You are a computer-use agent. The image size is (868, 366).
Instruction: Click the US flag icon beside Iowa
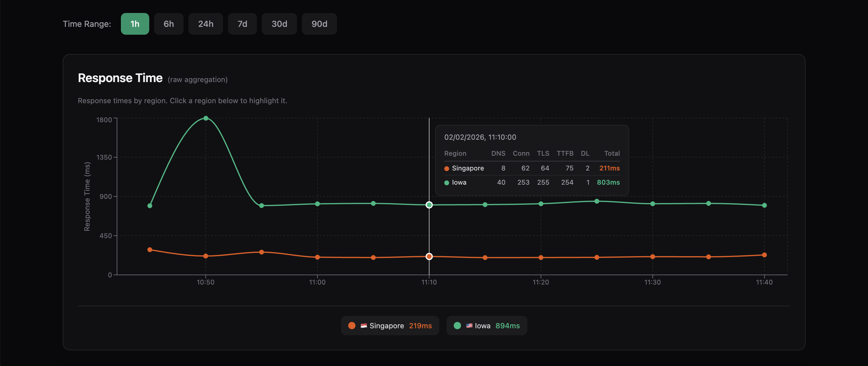[469, 326]
